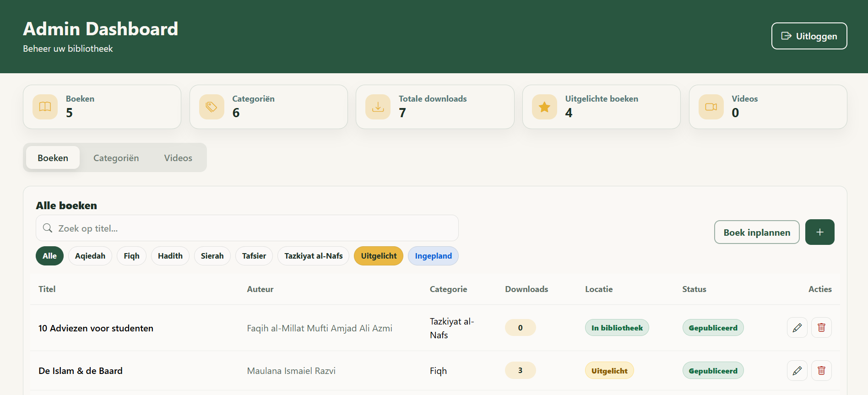Click the camera icon in Videos card
The height and width of the screenshot is (395, 868).
tap(711, 107)
